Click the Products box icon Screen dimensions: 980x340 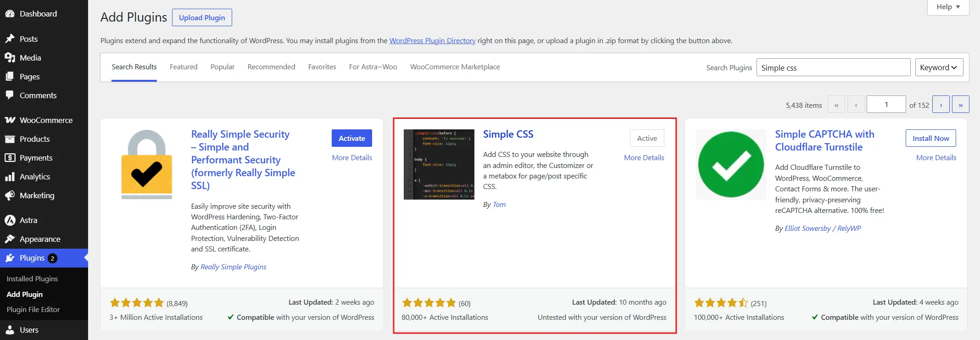tap(10, 139)
